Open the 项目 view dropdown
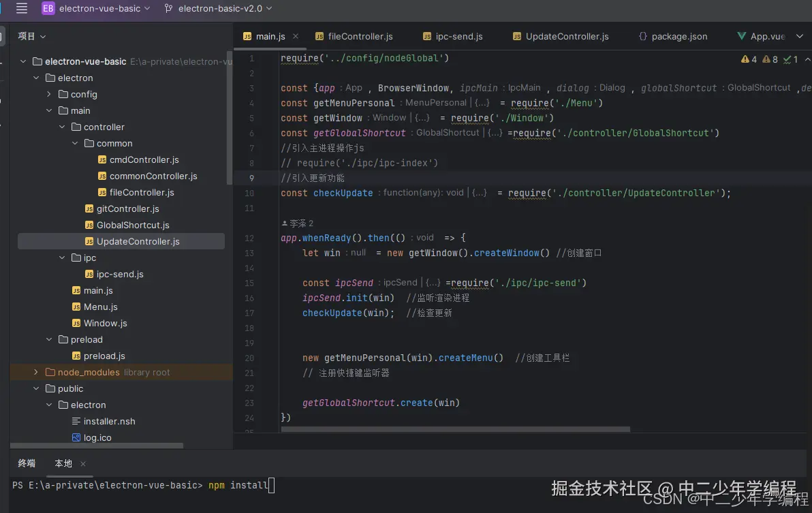The image size is (812, 513). [x=31, y=36]
